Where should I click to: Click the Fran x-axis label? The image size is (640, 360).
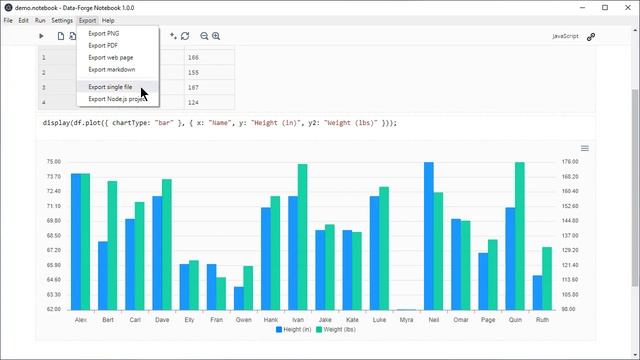pos(216,320)
